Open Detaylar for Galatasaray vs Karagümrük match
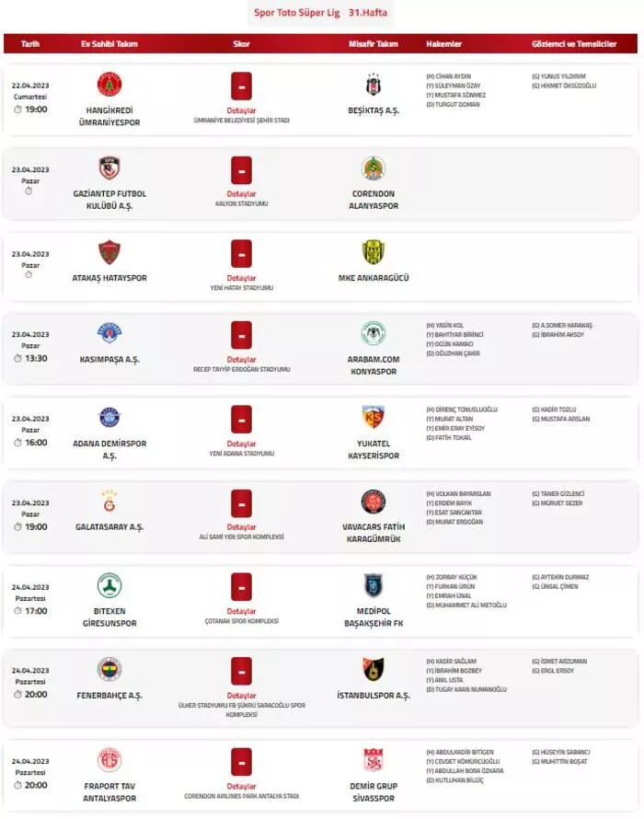This screenshot has width=644, height=819. [241, 527]
